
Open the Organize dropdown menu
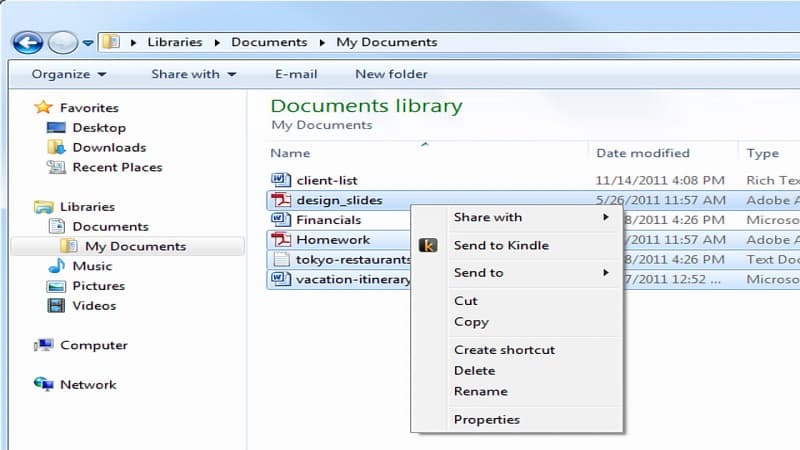[69, 74]
